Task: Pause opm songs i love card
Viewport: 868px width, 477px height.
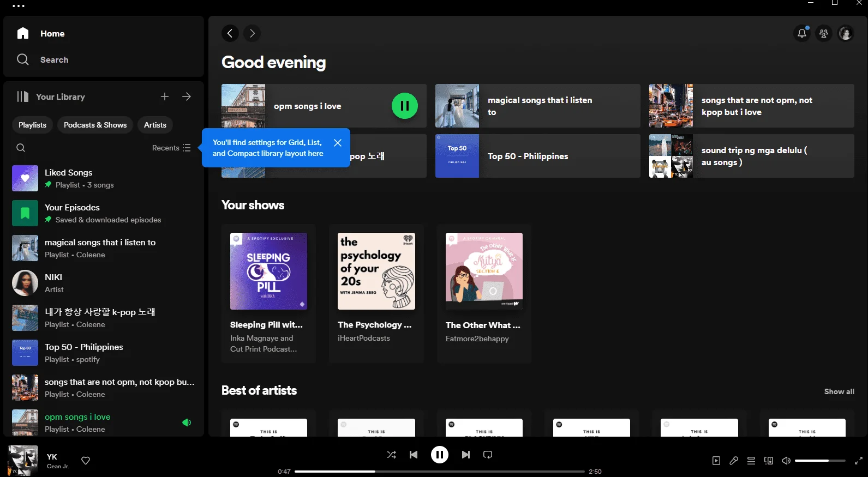Action: coord(405,106)
